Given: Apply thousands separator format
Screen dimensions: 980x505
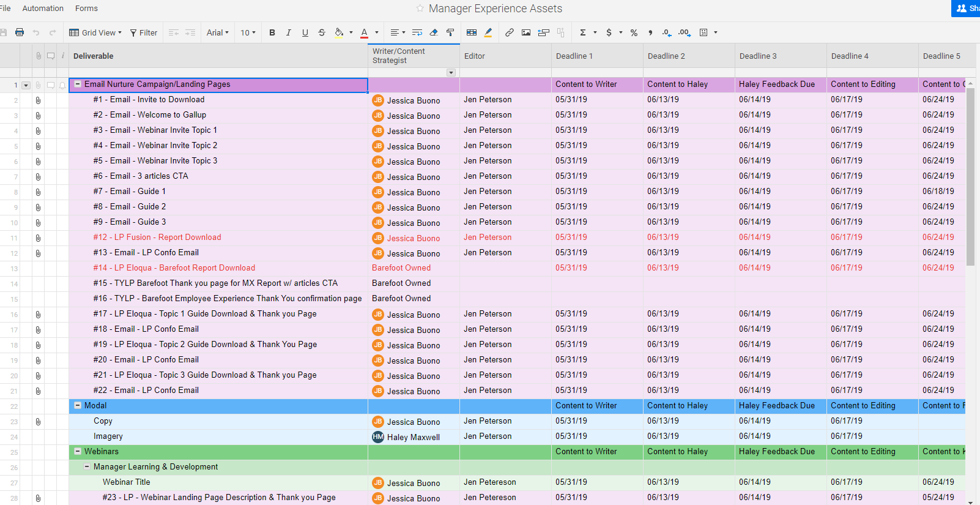Looking at the screenshot, I should [650, 32].
